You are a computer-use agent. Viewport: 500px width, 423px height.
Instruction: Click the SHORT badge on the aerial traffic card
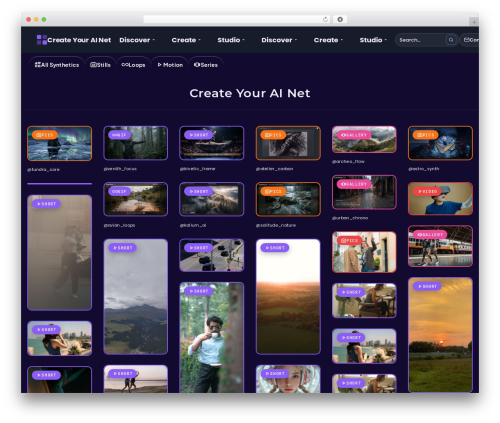click(x=199, y=248)
